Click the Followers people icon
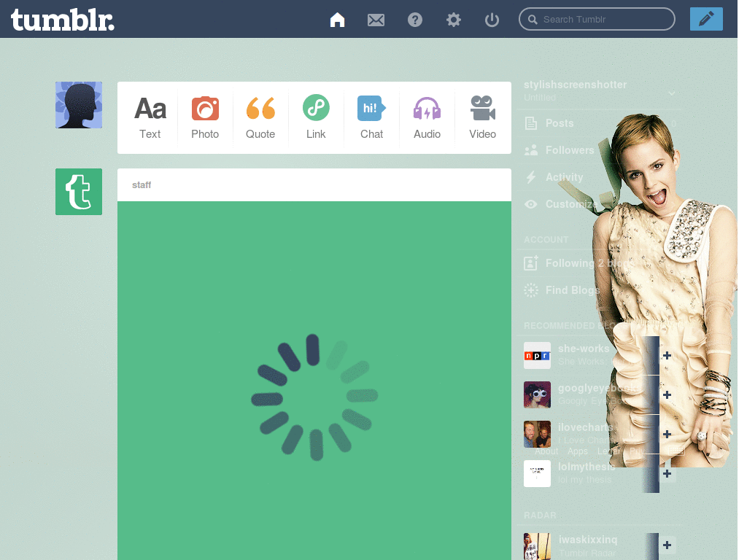Screen dimensions: 747x560 (531, 150)
